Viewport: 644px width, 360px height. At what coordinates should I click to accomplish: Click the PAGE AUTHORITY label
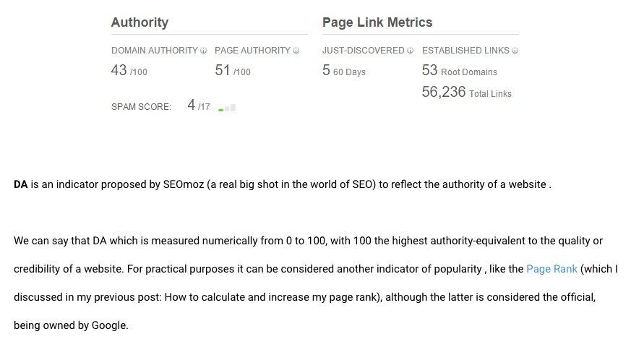tap(252, 51)
